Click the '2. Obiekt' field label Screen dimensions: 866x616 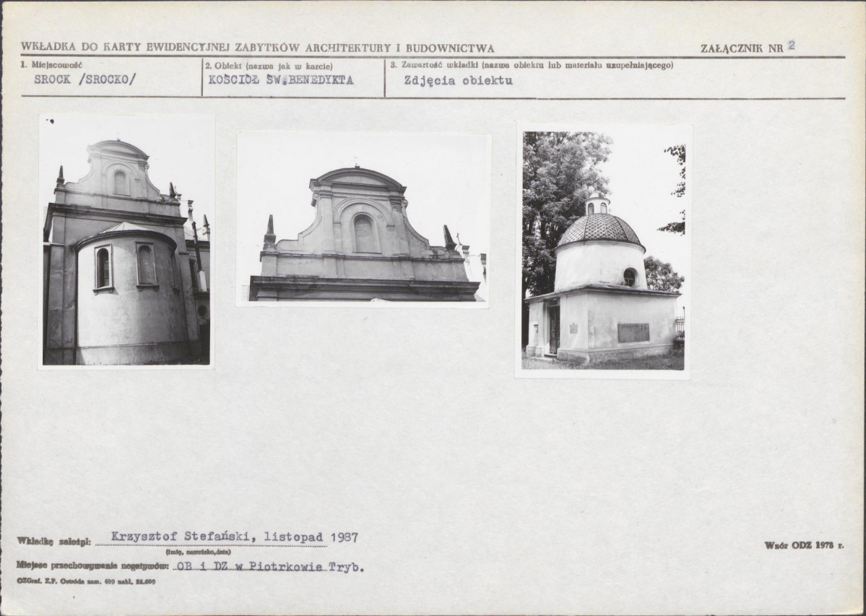[x=269, y=66]
